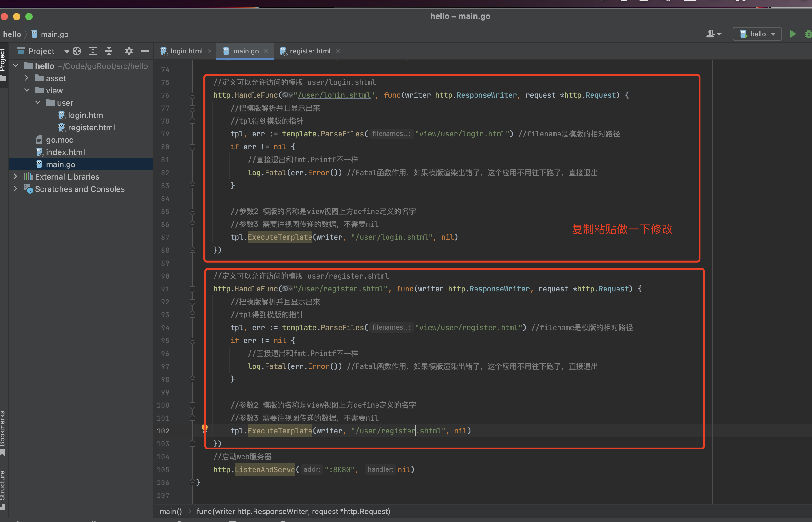Collapse the user folder
Viewport: 812px width, 522px height.
tap(37, 102)
